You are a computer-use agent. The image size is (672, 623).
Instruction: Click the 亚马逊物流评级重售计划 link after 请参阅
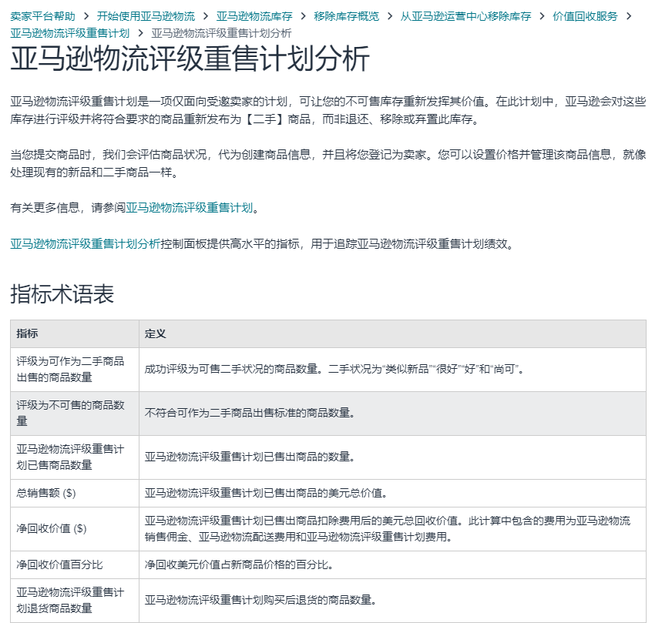(190, 208)
